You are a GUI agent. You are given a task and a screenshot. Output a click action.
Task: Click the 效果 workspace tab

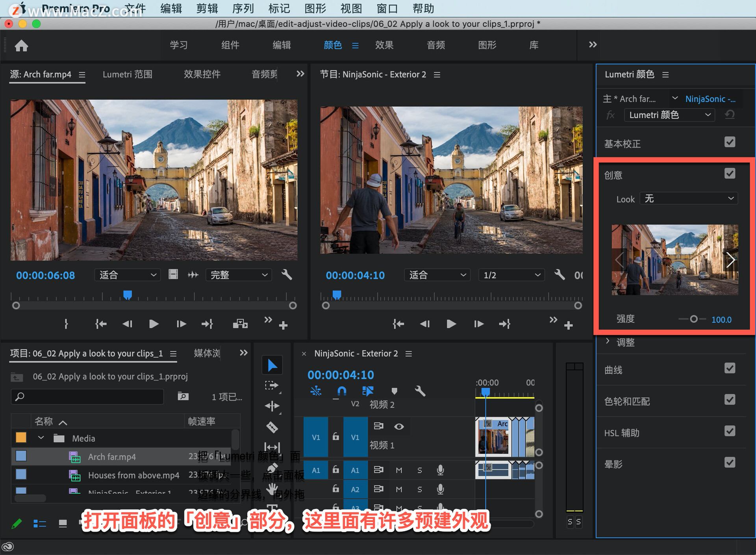click(385, 46)
